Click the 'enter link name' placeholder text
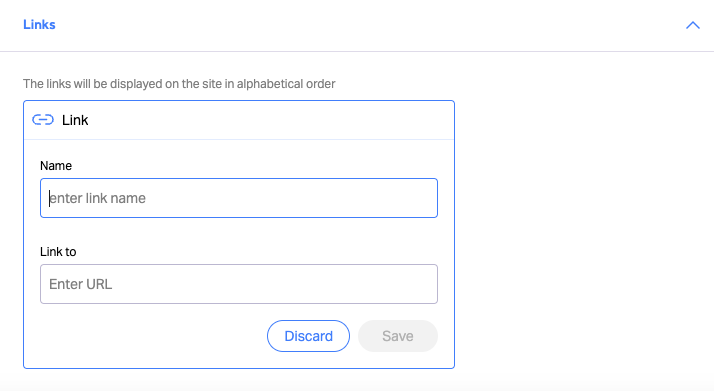 click(x=97, y=198)
